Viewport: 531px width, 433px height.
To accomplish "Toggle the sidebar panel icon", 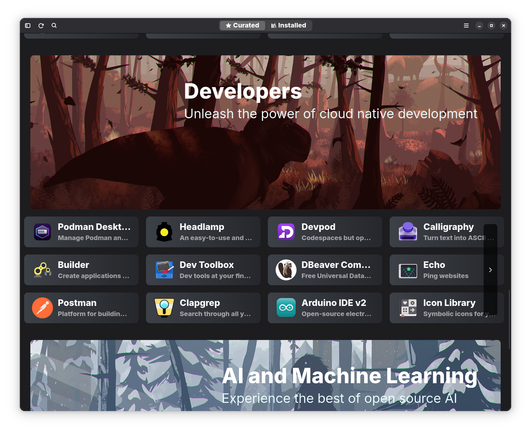I will [x=28, y=25].
